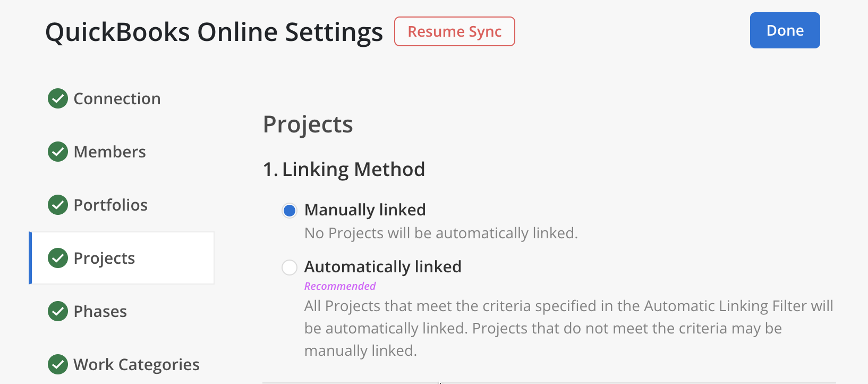
Task: Open the Connection settings section
Action: (117, 98)
